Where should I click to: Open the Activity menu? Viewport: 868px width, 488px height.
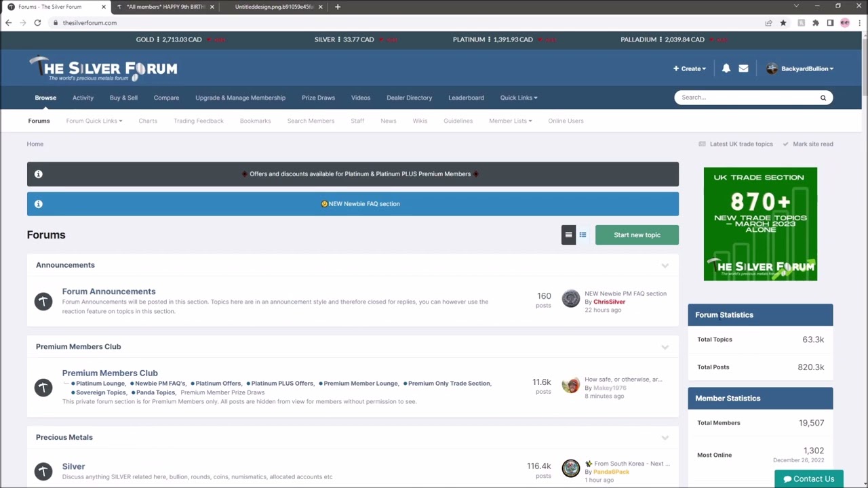[83, 98]
